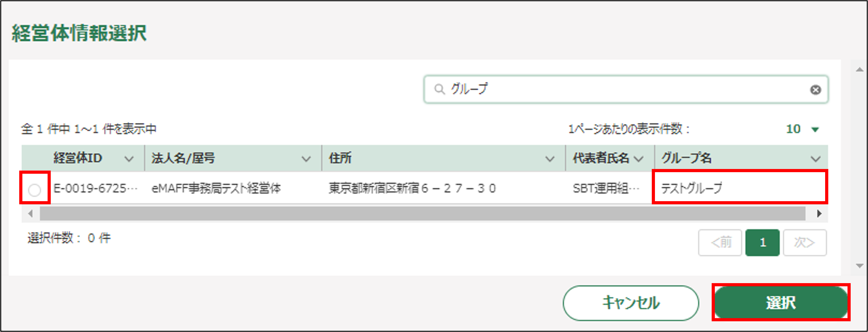868x332 pixels.
Task: Click the <前 previous page button
Action: pyautogui.click(x=720, y=242)
